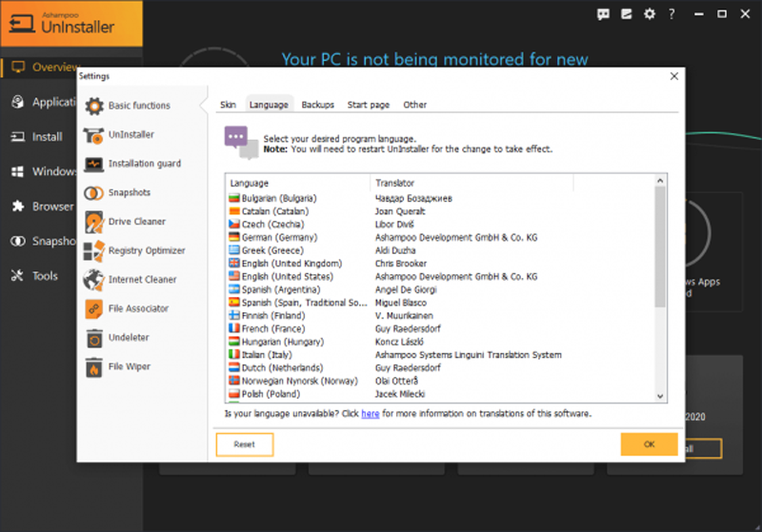Open the Undeleter settings icon

click(94, 338)
